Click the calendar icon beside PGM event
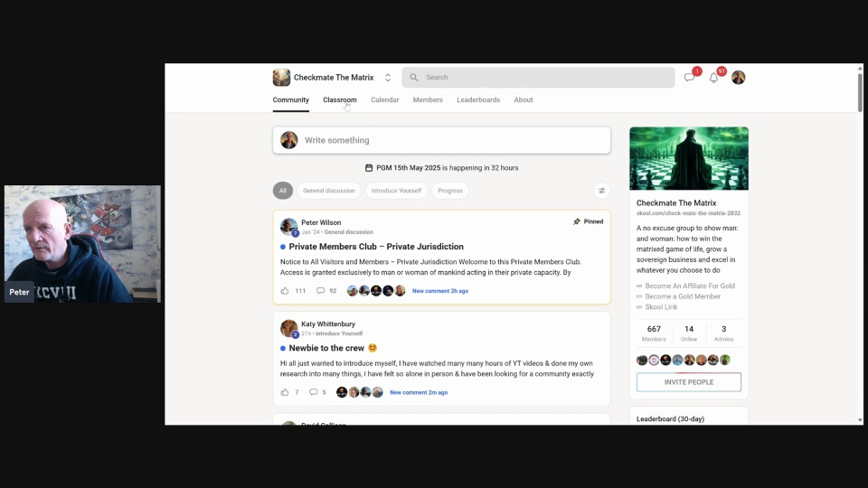The width and height of the screenshot is (868, 488). 369,168
